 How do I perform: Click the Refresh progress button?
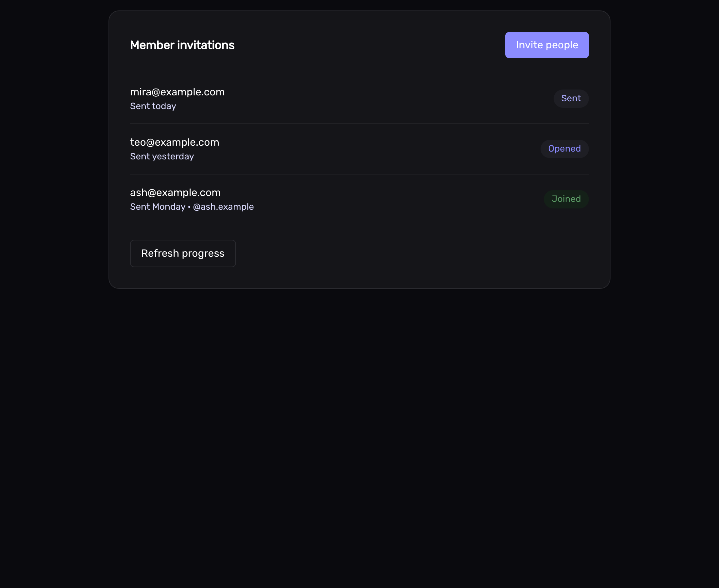[183, 253]
